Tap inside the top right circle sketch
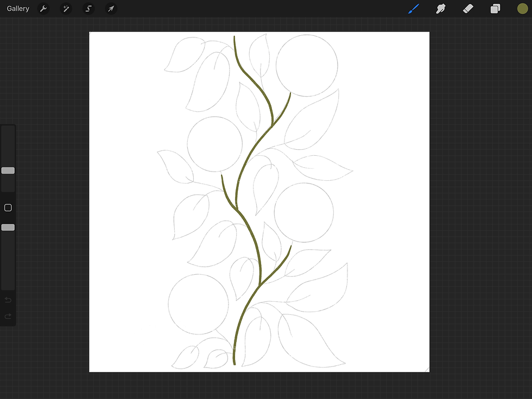Image resolution: width=532 pixels, height=399 pixels. [x=307, y=66]
